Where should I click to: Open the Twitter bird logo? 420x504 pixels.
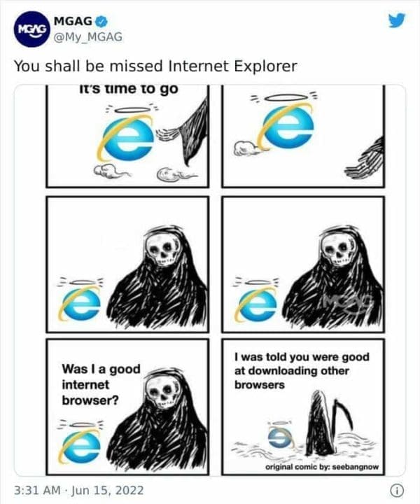(x=396, y=20)
